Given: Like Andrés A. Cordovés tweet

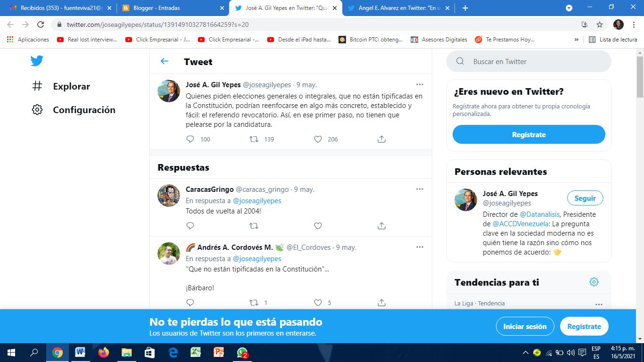Looking at the screenshot, I should pos(318,303).
